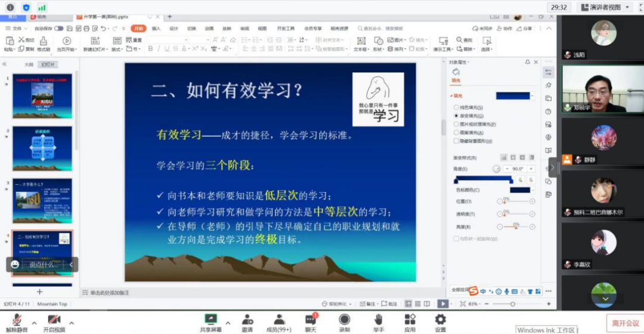This screenshot has width=644, height=334.
Task: Adjust the 亮度 brightness slider
Action: point(516,227)
